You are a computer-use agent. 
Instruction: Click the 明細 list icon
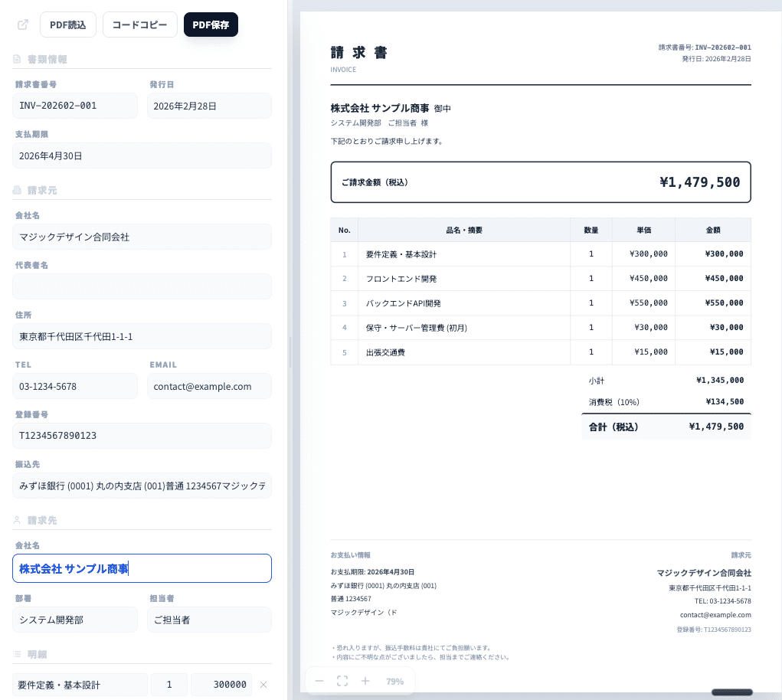pyautogui.click(x=17, y=654)
